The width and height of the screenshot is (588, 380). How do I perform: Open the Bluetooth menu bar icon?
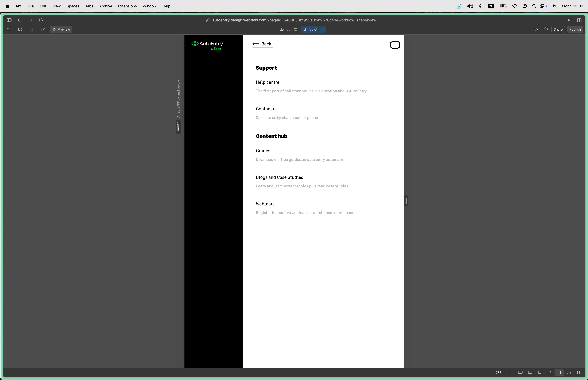click(480, 6)
